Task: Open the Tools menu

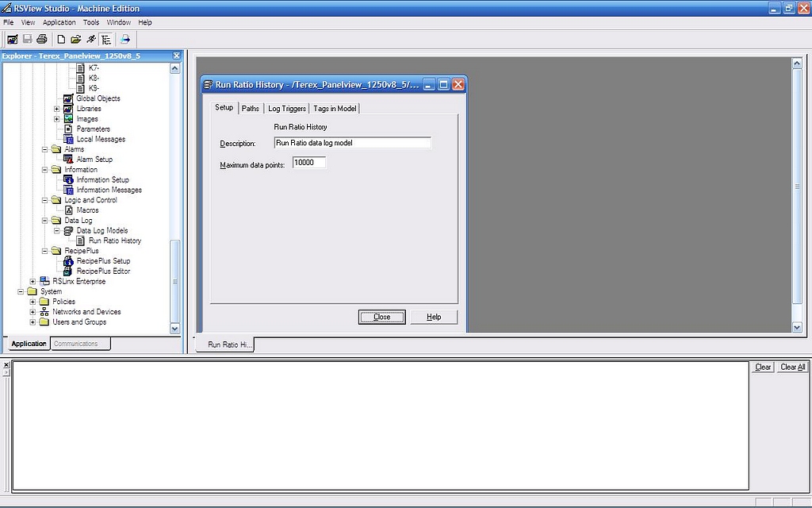Action: coord(91,22)
